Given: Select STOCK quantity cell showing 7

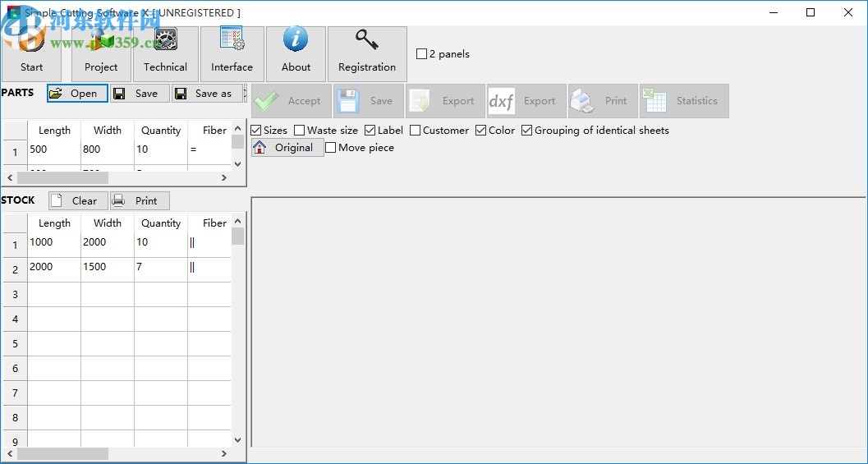Looking at the screenshot, I should 160,270.
